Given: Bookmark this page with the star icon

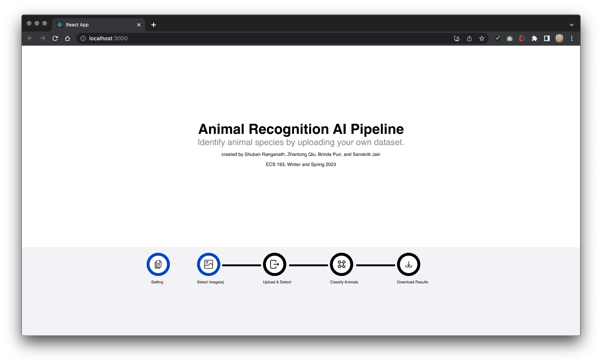Looking at the screenshot, I should 481,38.
